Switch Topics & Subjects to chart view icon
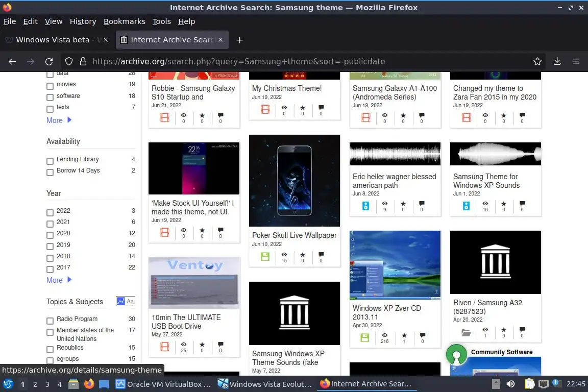Screen dimensions: 588x392 [x=121, y=301]
